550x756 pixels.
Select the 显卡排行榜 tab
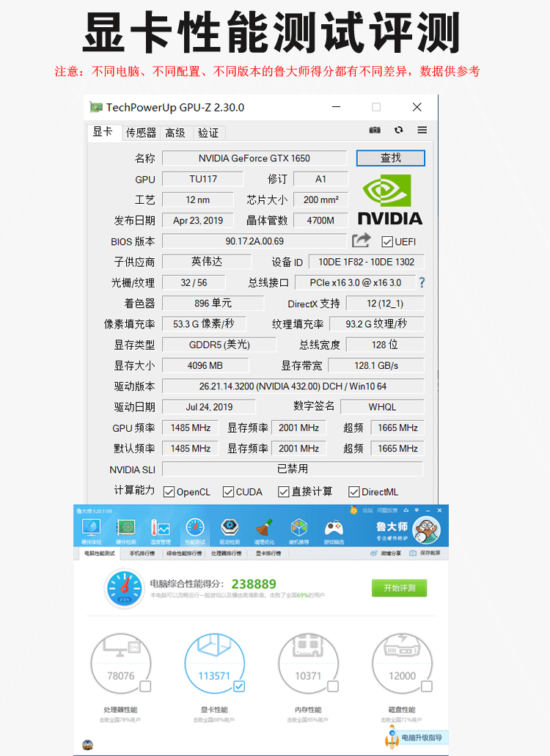click(268, 554)
